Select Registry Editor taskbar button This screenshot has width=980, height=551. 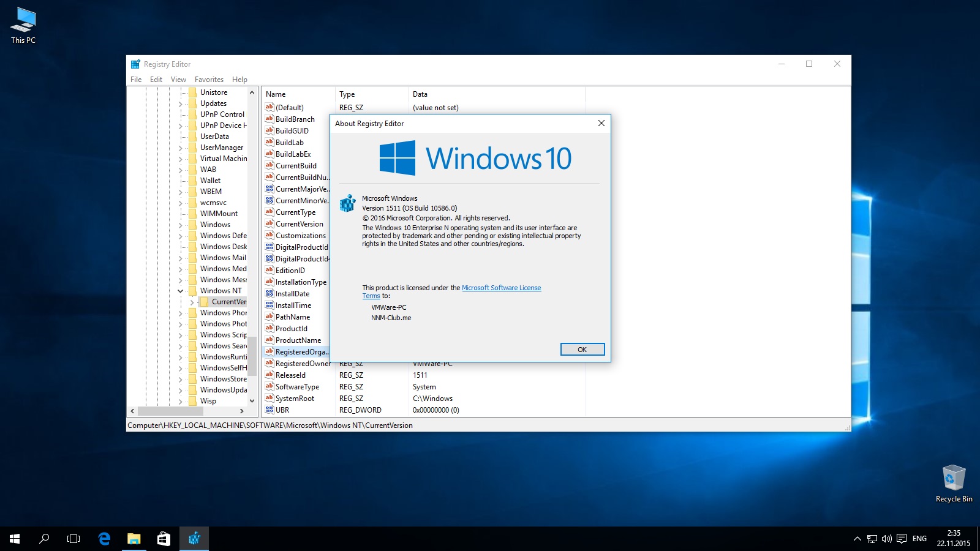(x=194, y=539)
